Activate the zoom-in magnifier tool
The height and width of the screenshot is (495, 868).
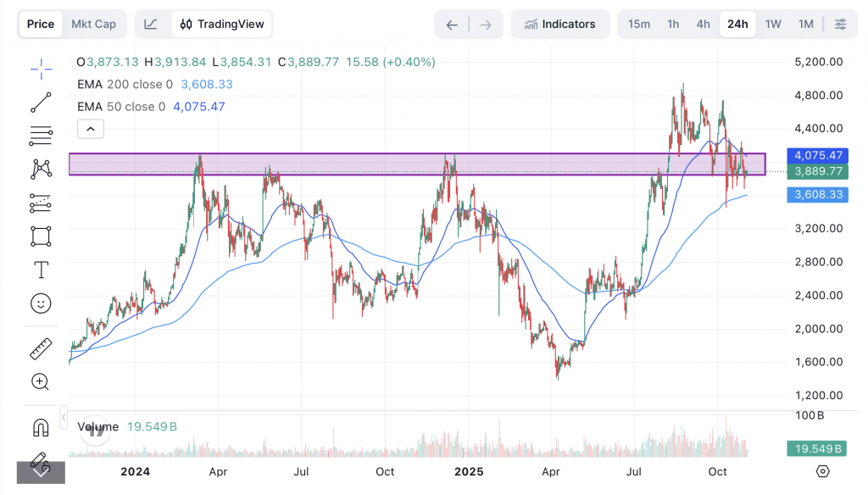(x=41, y=381)
